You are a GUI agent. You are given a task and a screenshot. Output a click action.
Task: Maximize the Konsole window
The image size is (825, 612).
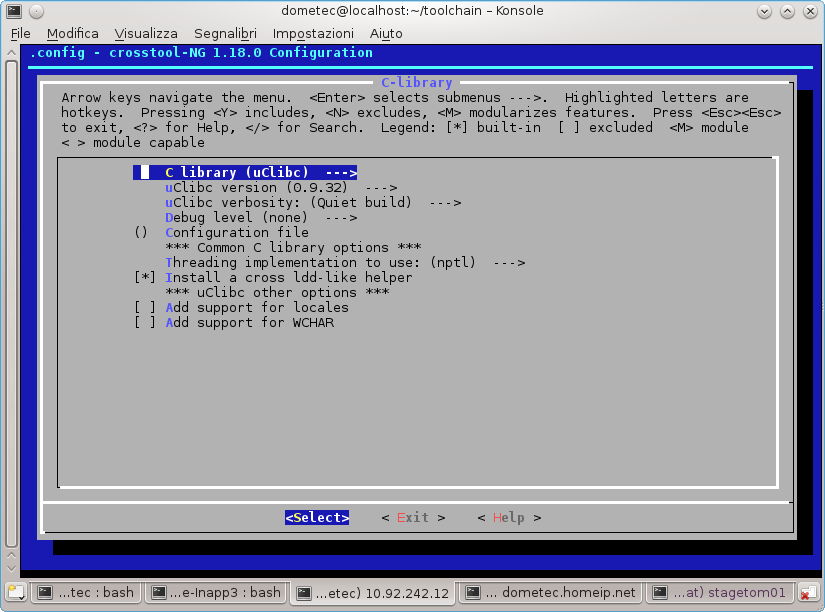pyautogui.click(x=787, y=11)
